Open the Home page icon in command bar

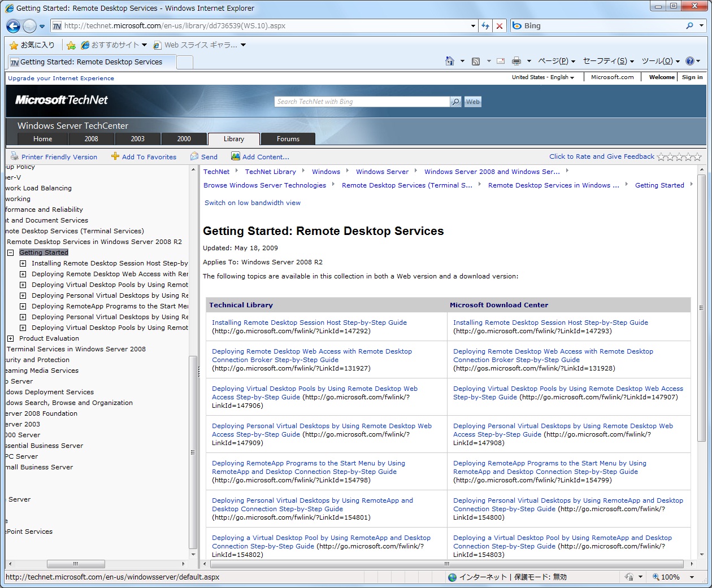point(450,61)
